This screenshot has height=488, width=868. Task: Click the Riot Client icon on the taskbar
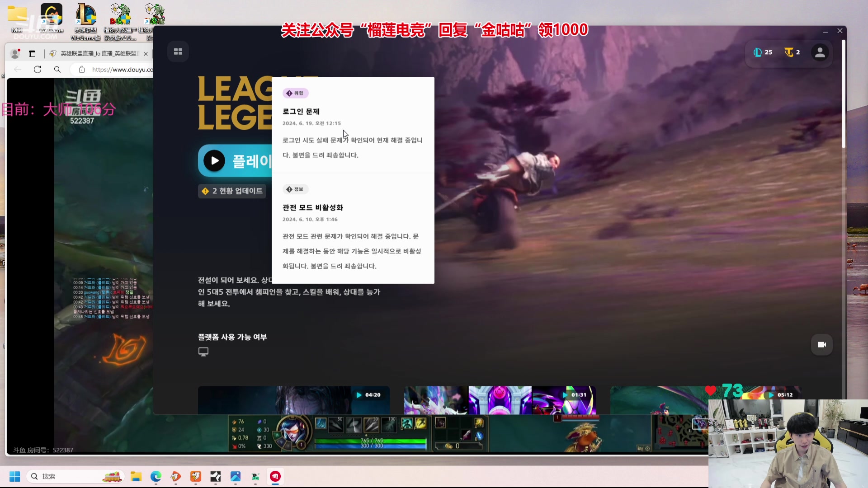pos(275,477)
